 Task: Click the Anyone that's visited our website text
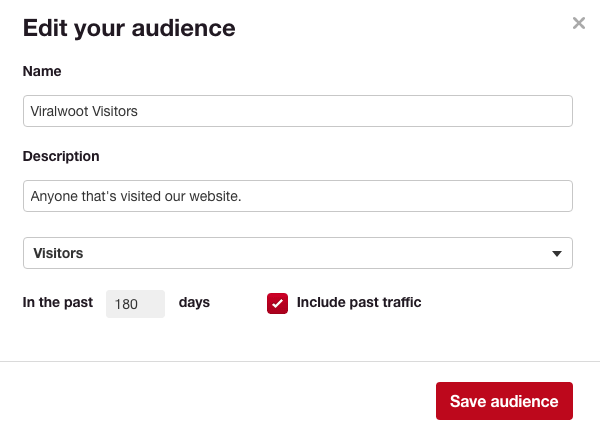pos(136,196)
